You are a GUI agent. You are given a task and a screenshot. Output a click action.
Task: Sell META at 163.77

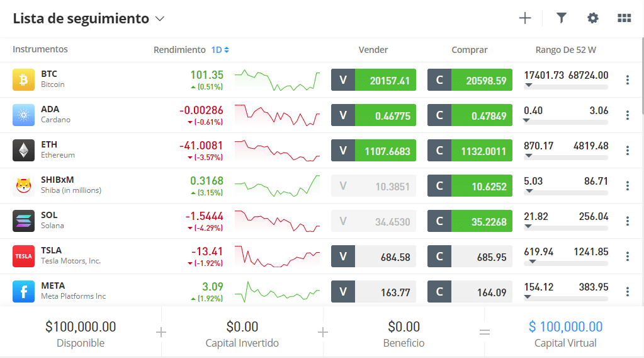tap(374, 292)
